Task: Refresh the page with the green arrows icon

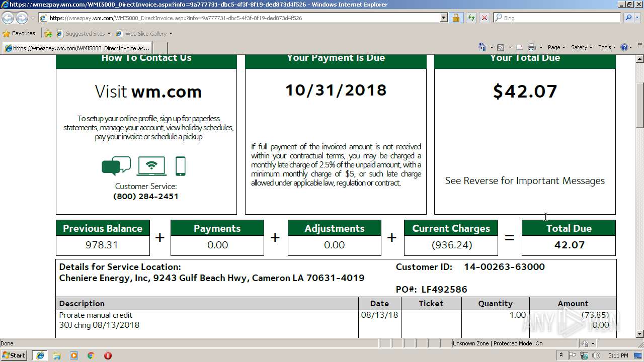Action: tap(471, 18)
